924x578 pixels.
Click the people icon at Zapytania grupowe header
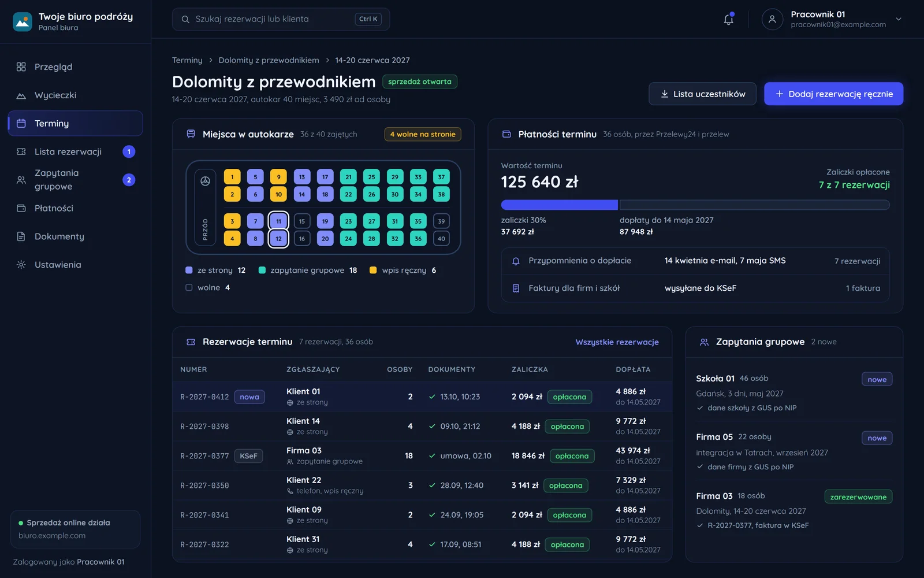coord(704,342)
